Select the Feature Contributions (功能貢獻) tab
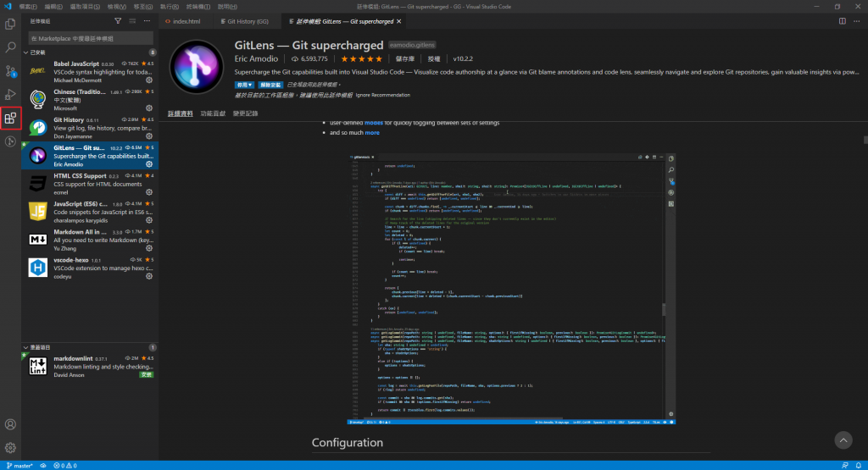 coord(213,113)
